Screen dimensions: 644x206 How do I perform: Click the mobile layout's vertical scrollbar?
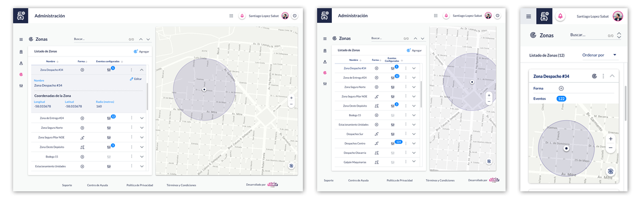[625, 104]
